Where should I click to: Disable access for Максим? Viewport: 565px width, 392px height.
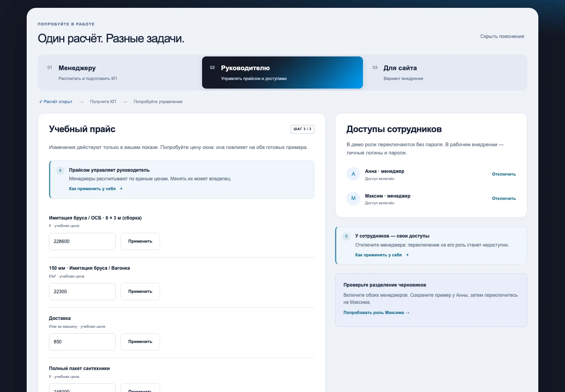tap(504, 198)
